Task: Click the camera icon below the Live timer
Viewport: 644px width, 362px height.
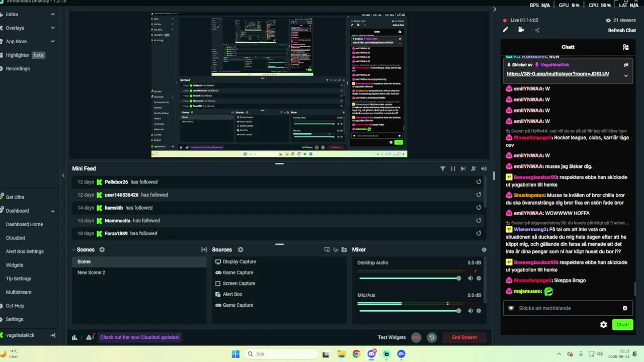Action: point(521,30)
